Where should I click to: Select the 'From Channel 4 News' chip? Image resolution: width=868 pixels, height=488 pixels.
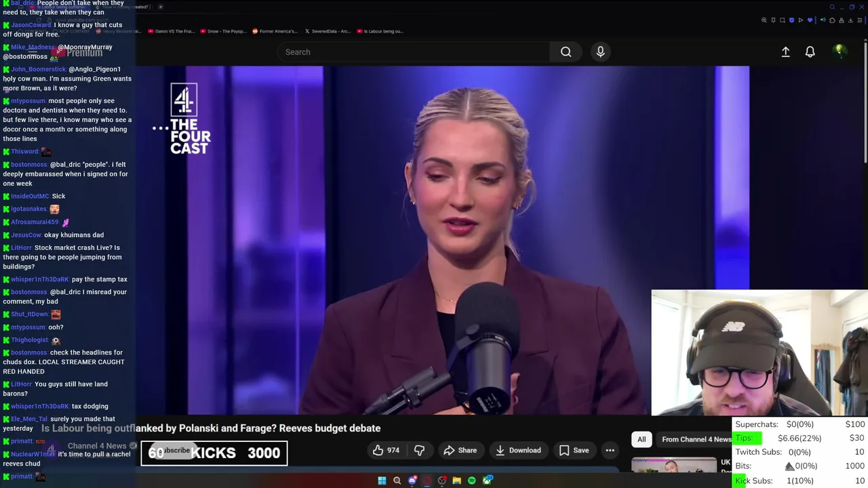click(x=696, y=439)
